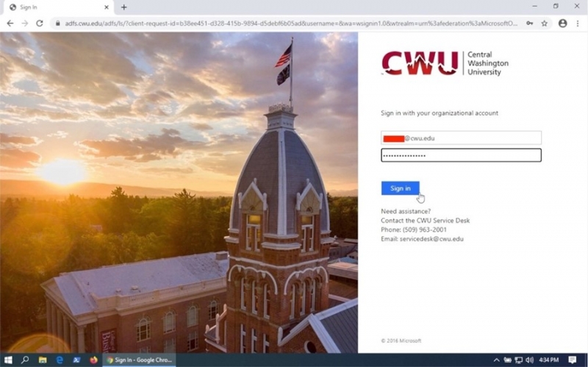Open the Chrome three-dot menu
The height and width of the screenshot is (367, 588).
coord(578,24)
